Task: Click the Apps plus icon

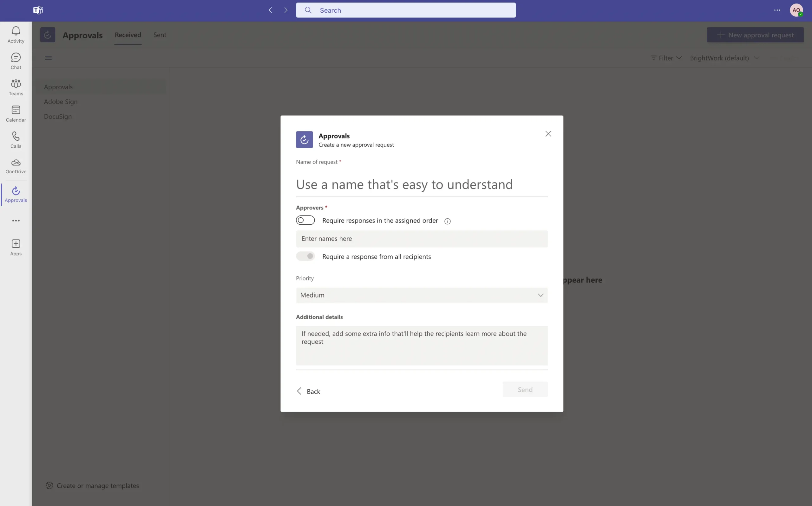Action: tap(16, 247)
